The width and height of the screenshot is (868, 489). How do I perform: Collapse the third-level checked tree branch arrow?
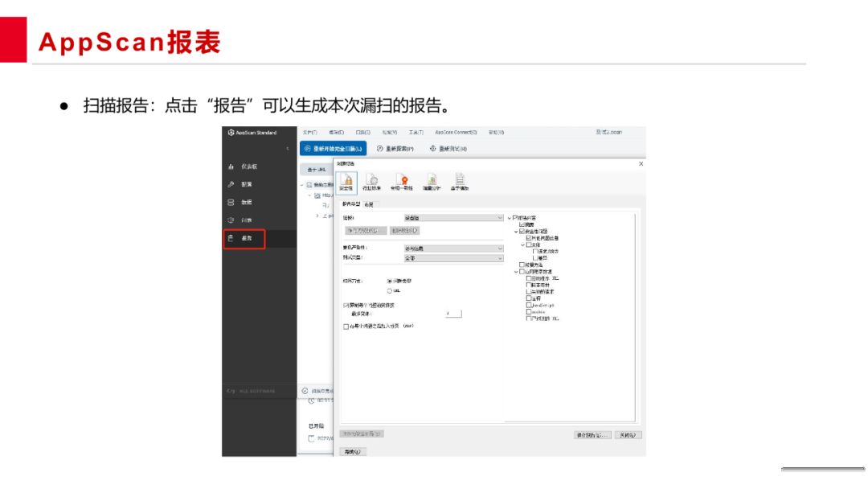[x=522, y=244]
